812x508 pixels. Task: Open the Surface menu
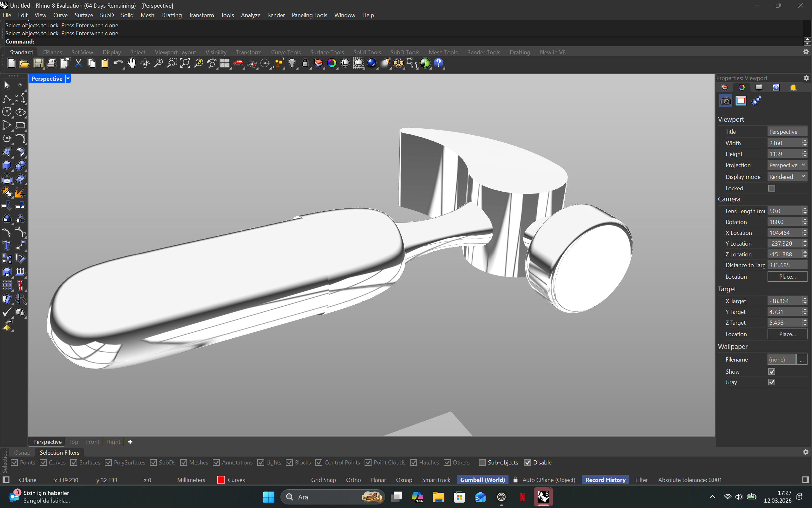click(84, 15)
